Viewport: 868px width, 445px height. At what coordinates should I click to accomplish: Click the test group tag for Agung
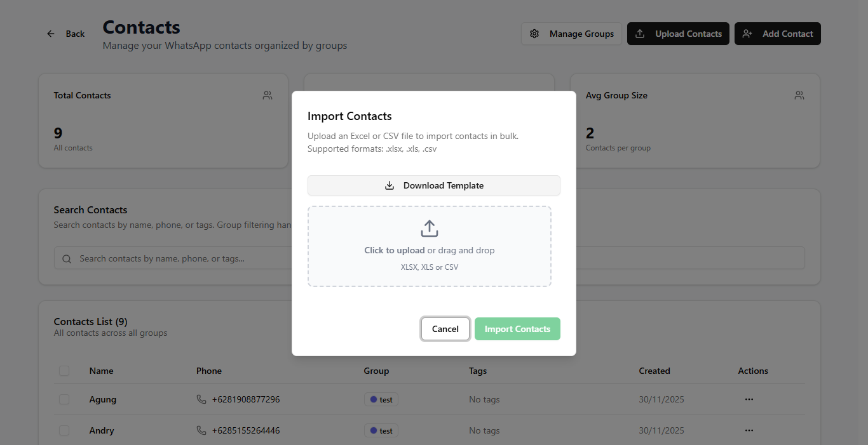coord(381,400)
